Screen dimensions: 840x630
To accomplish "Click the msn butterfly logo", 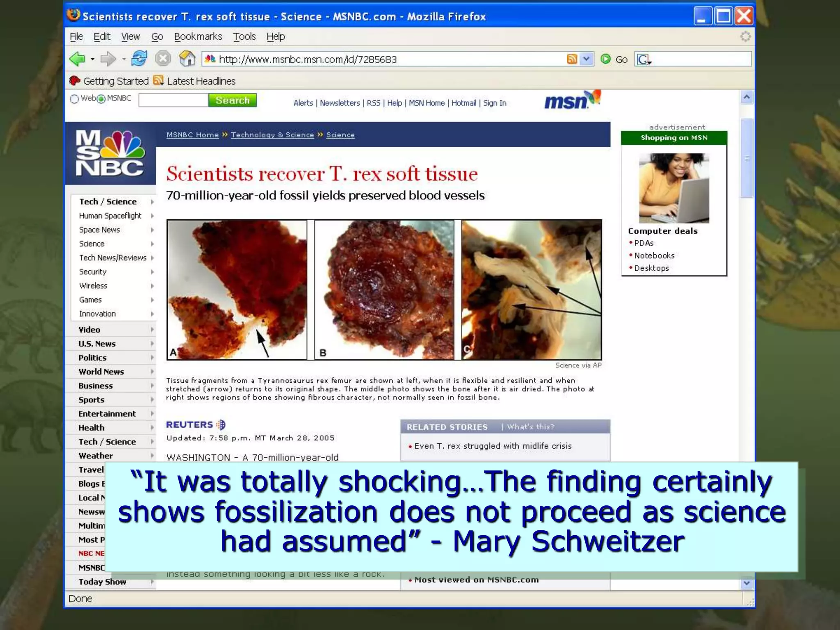I will [572, 100].
